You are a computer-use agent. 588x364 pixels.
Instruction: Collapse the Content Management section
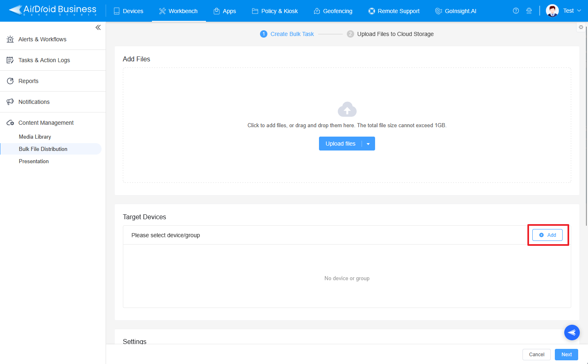[46, 123]
